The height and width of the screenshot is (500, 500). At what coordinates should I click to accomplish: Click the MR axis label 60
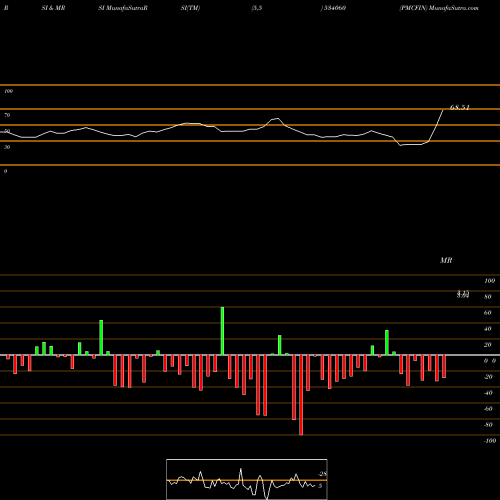coord(487,313)
